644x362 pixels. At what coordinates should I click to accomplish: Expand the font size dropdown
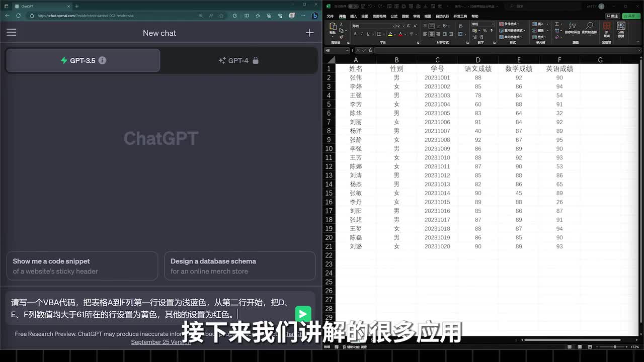tap(404, 26)
